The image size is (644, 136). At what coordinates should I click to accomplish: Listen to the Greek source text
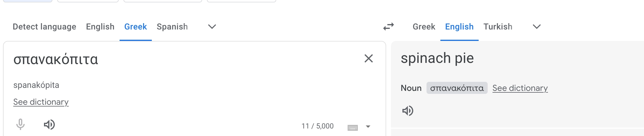click(49, 125)
